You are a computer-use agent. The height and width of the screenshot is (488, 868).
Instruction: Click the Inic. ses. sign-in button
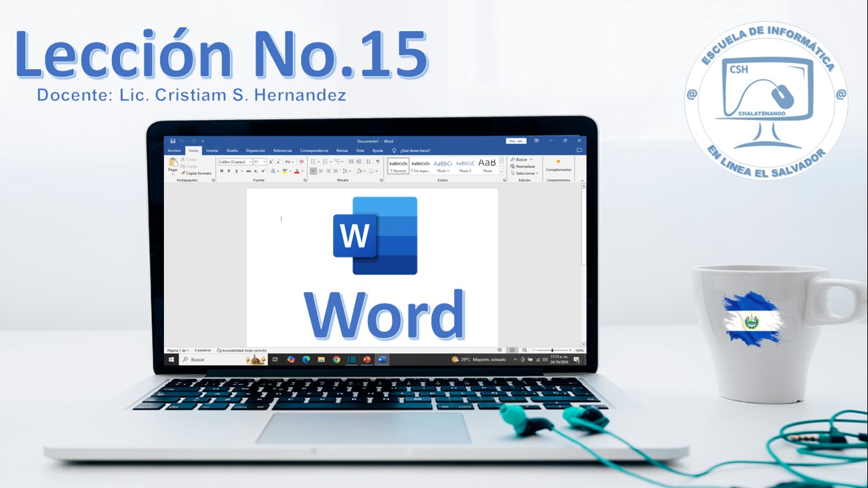[516, 141]
